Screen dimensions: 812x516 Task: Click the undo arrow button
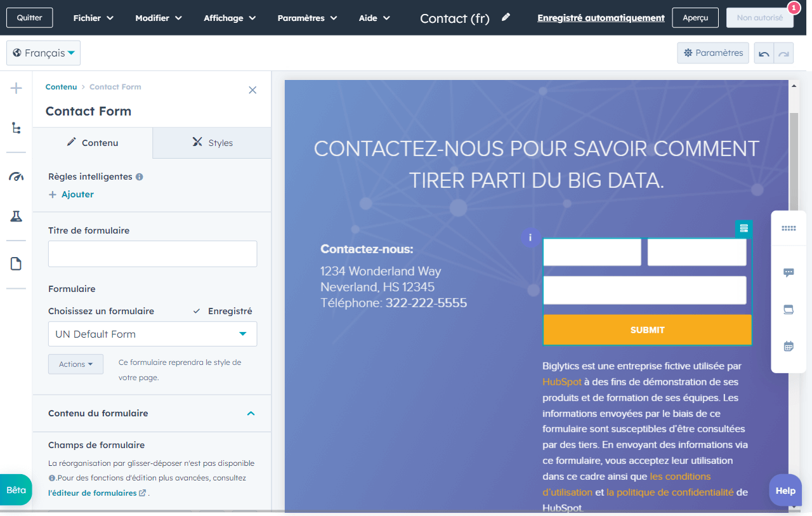pos(764,54)
